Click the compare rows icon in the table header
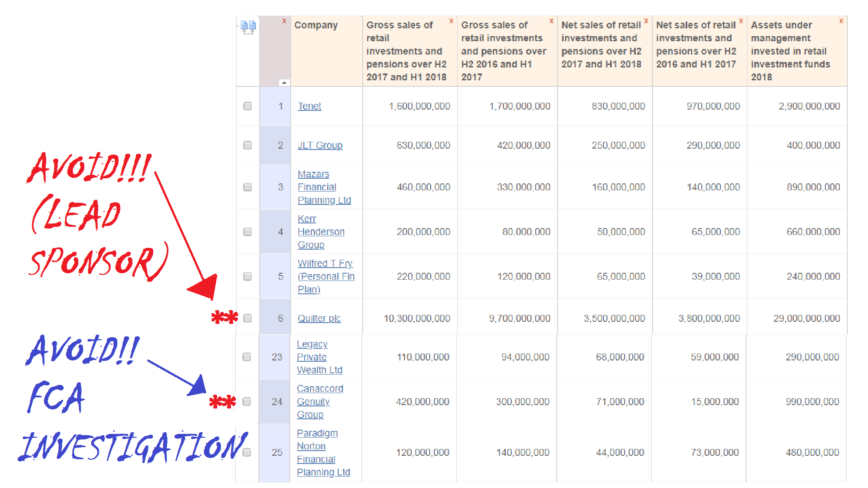868x488 pixels. pos(248,27)
